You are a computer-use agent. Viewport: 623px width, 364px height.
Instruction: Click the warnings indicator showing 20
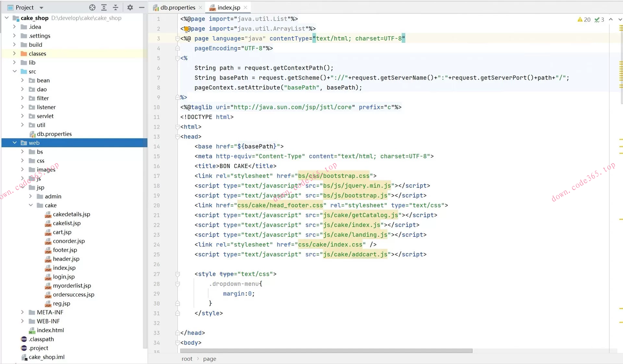[584, 19]
